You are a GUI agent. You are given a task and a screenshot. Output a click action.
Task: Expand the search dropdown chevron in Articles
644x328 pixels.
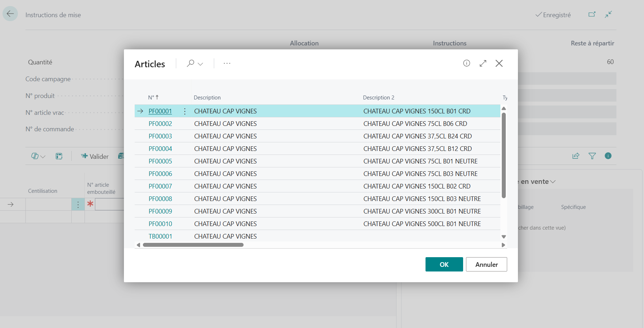(x=201, y=64)
